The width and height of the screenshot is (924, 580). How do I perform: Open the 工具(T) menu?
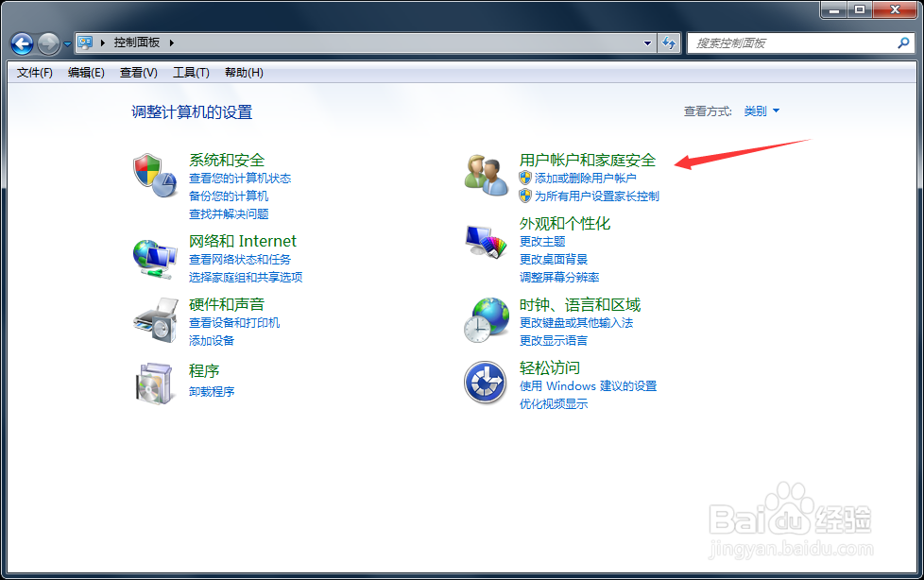[189, 72]
